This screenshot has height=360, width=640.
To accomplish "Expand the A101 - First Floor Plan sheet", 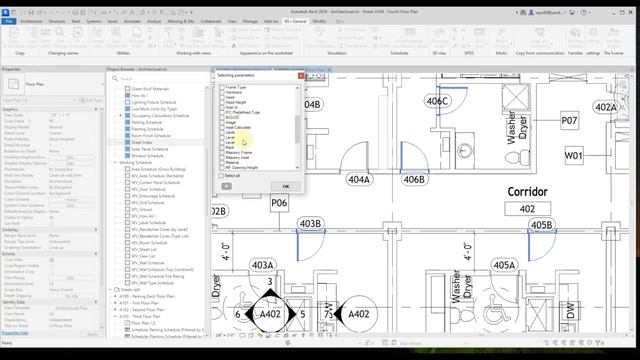I will pos(115,303).
